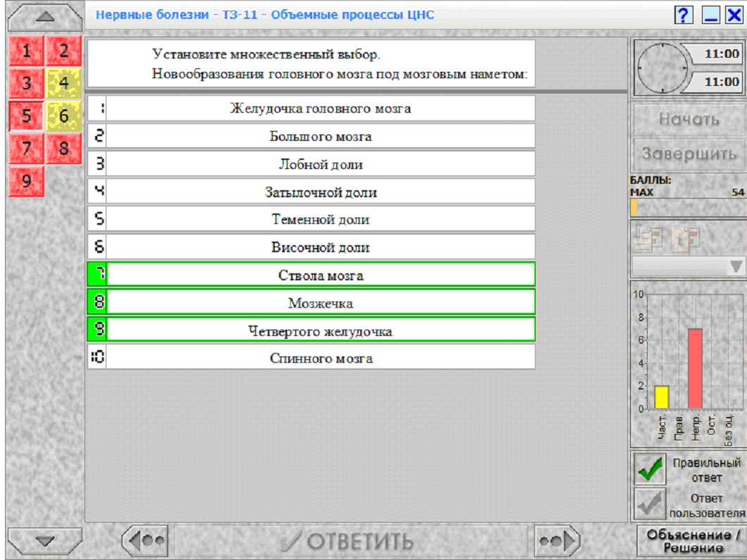The height and width of the screenshot is (560, 747).
Task: Minimize the test window
Action: coord(710,15)
